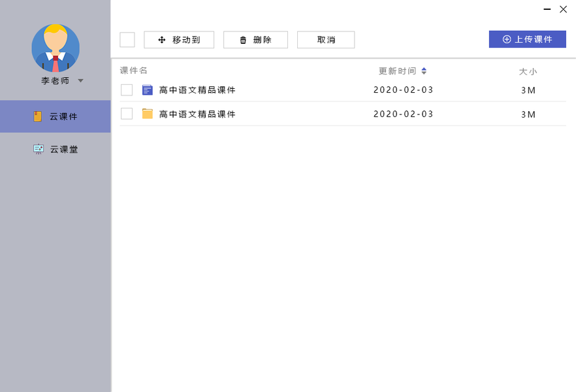The image size is (576, 392).
Task: Click the teacher avatar picture
Action: (x=56, y=48)
